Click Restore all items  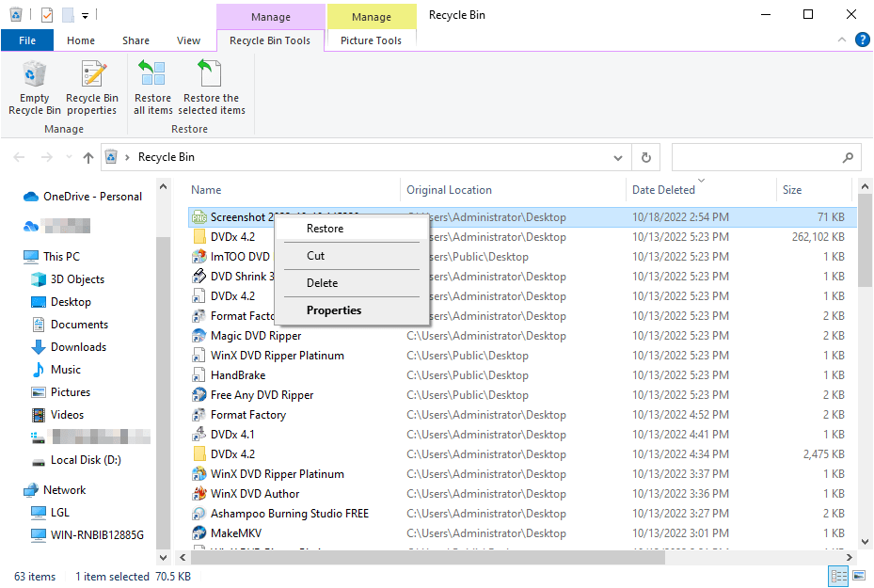click(x=152, y=87)
